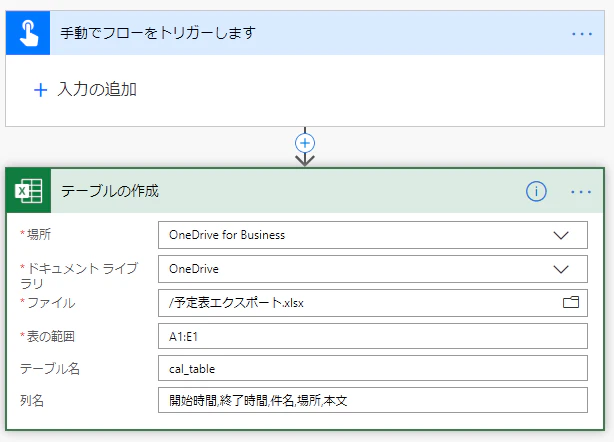Click the ファイル field label
This screenshot has height=442, width=614.
pyautogui.click(x=51, y=303)
